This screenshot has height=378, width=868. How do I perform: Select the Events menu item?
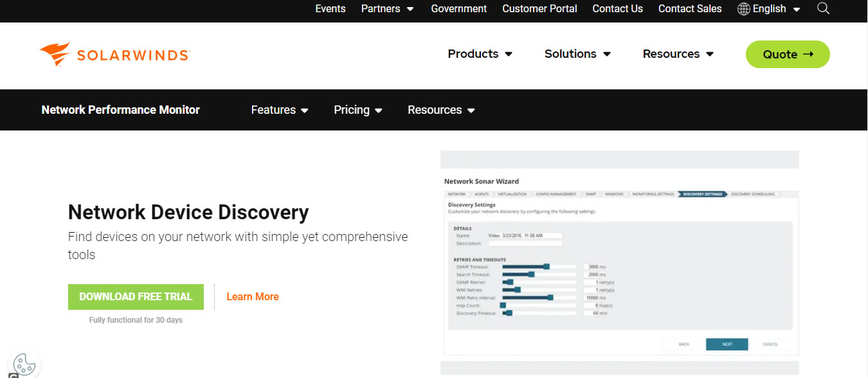(x=330, y=8)
